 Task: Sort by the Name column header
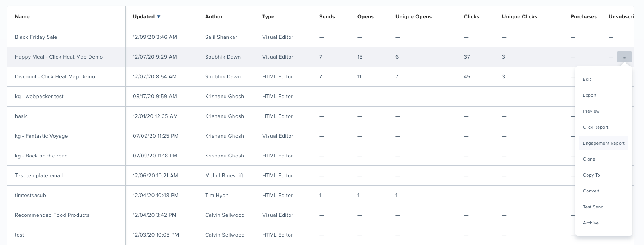pos(22,17)
